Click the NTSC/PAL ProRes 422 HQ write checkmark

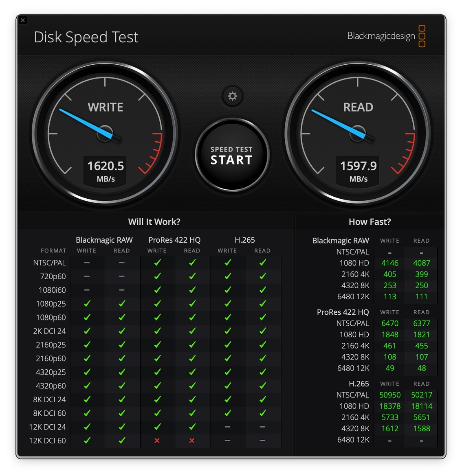point(157,262)
